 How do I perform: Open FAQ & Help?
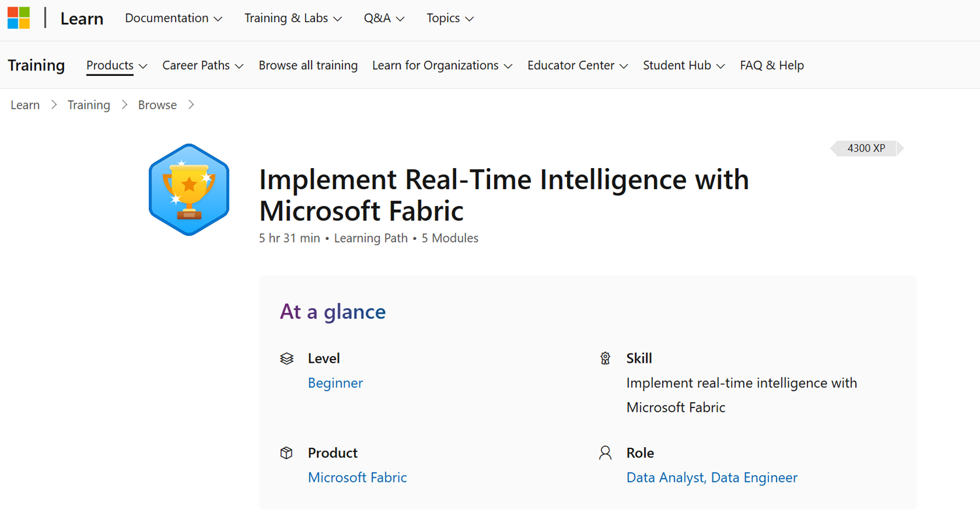tap(772, 65)
